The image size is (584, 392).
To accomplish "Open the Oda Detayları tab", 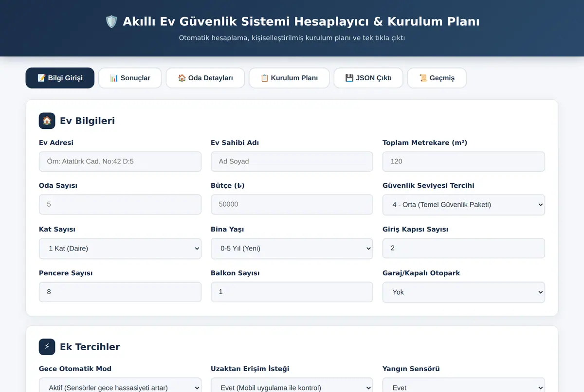I will click(x=205, y=78).
